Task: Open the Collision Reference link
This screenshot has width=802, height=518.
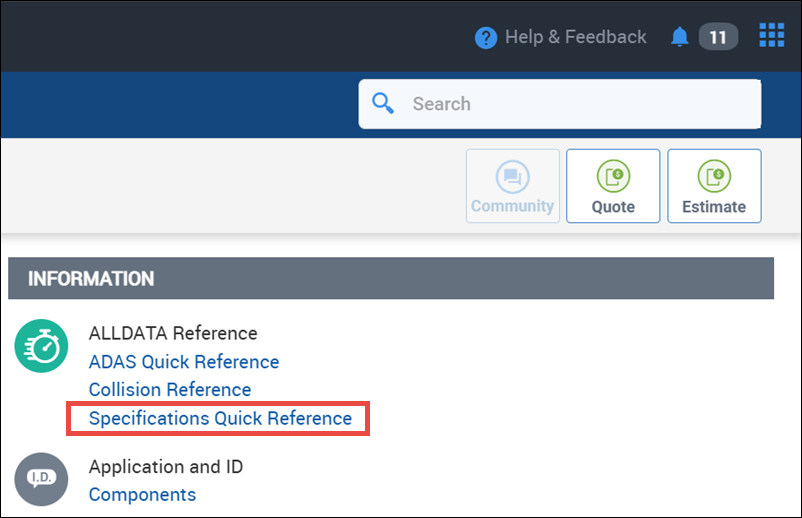Action: (170, 390)
